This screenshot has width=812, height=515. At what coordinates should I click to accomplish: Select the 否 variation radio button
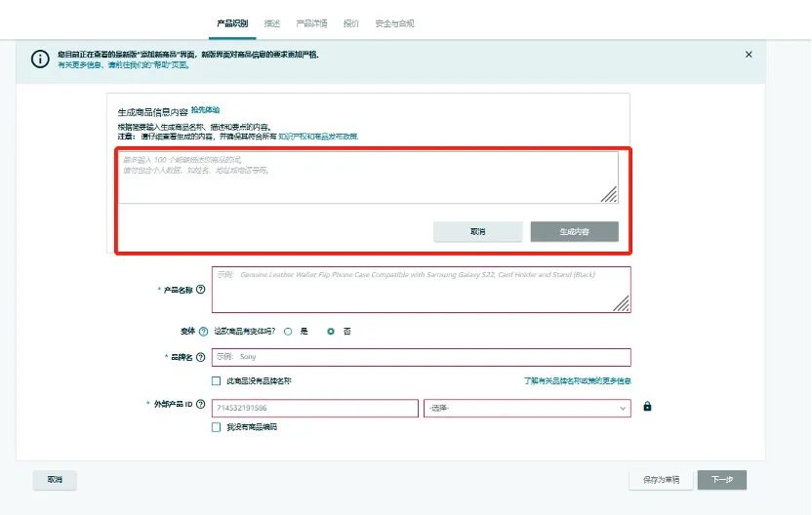tap(331, 332)
